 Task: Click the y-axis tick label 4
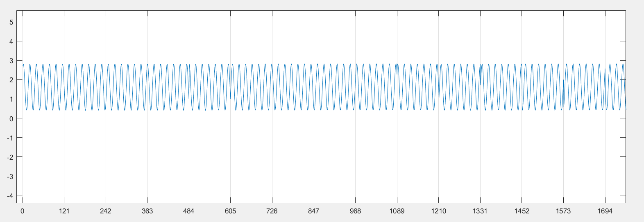[11, 41]
